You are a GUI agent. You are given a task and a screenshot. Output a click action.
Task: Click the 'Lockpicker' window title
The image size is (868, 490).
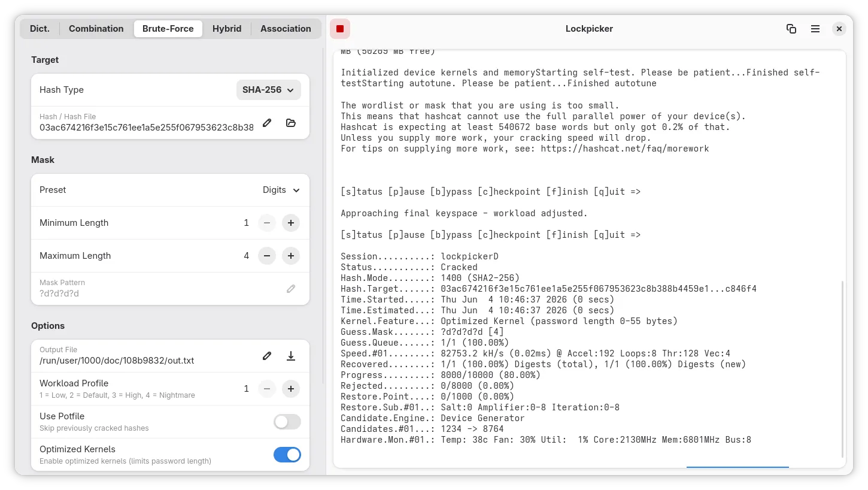pyautogui.click(x=589, y=29)
